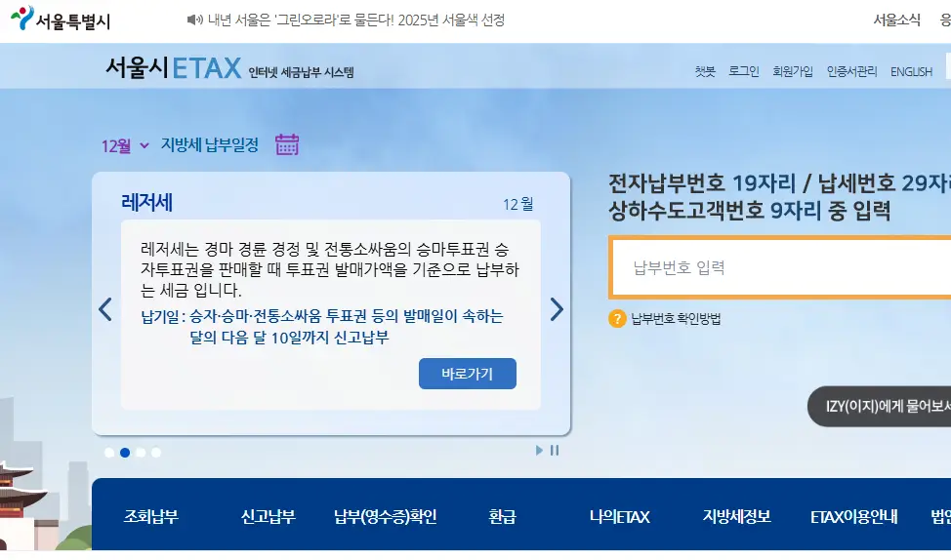Click the speaker announcement icon

pyautogui.click(x=194, y=20)
